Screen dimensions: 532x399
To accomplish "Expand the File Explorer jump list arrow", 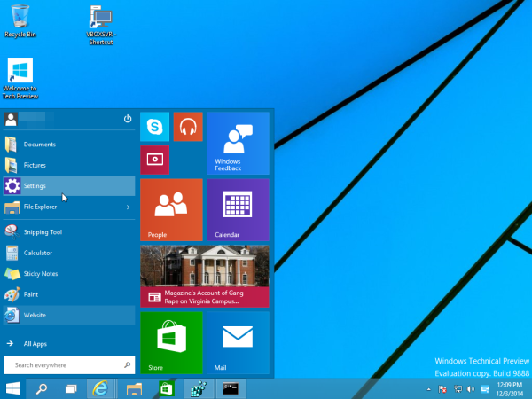I will pos(128,207).
